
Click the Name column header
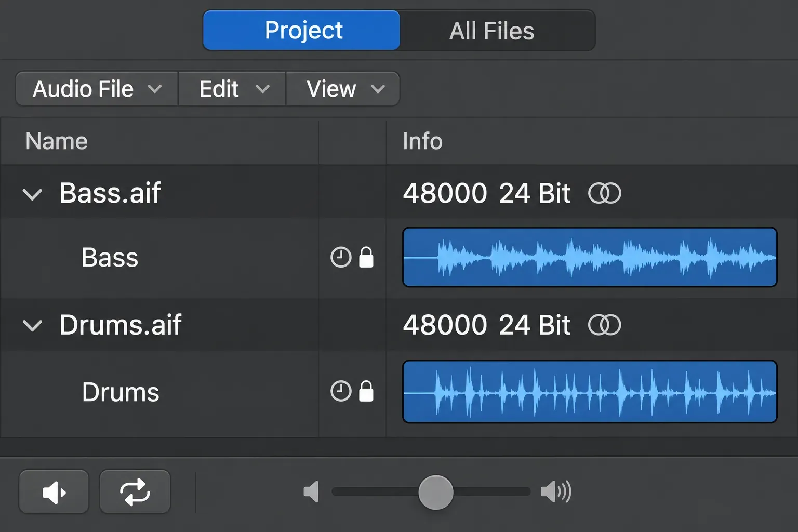[x=57, y=141]
